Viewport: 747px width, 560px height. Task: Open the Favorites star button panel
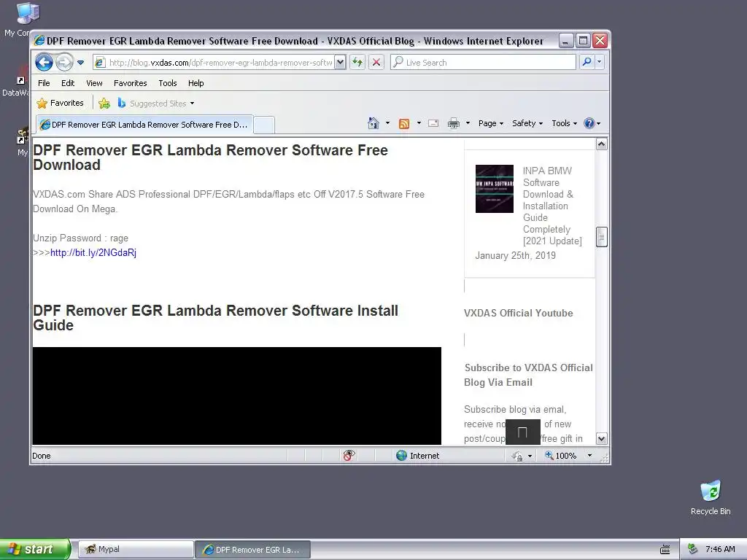click(60, 103)
